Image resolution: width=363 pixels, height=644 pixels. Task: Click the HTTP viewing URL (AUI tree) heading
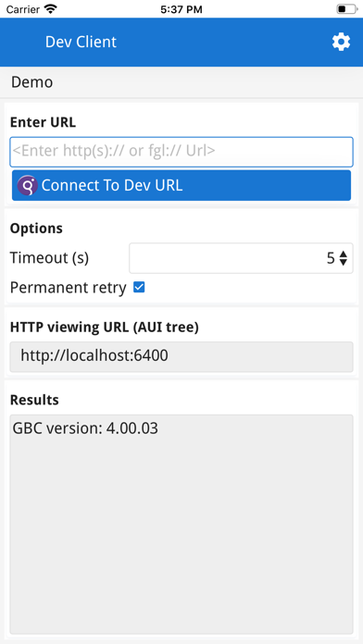pos(105,328)
